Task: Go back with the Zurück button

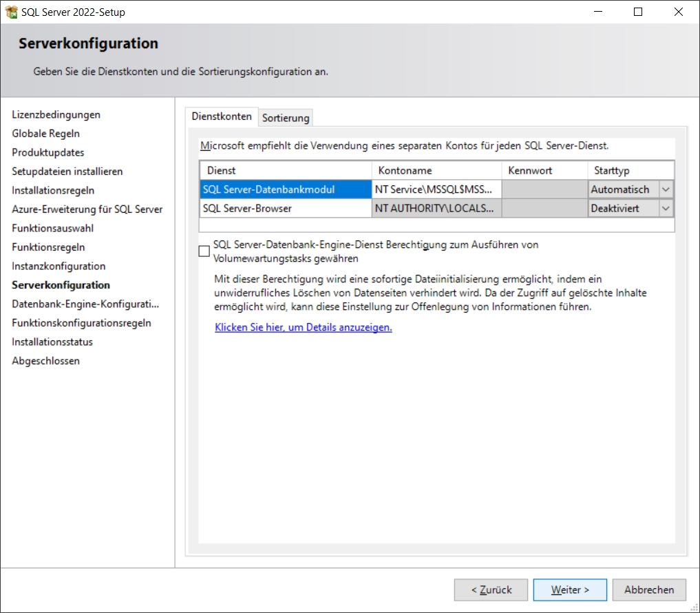Action: [x=491, y=590]
